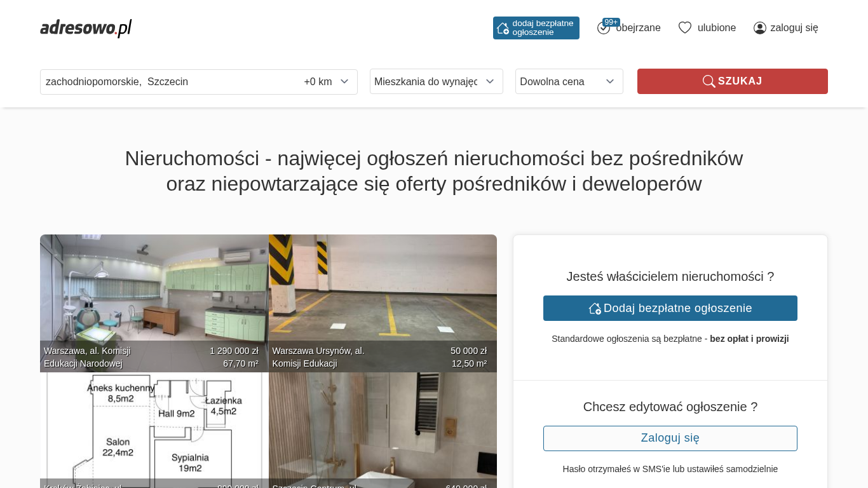This screenshot has height=488, width=868.
Task: Open the obejrzane menu item
Action: pos(638,28)
